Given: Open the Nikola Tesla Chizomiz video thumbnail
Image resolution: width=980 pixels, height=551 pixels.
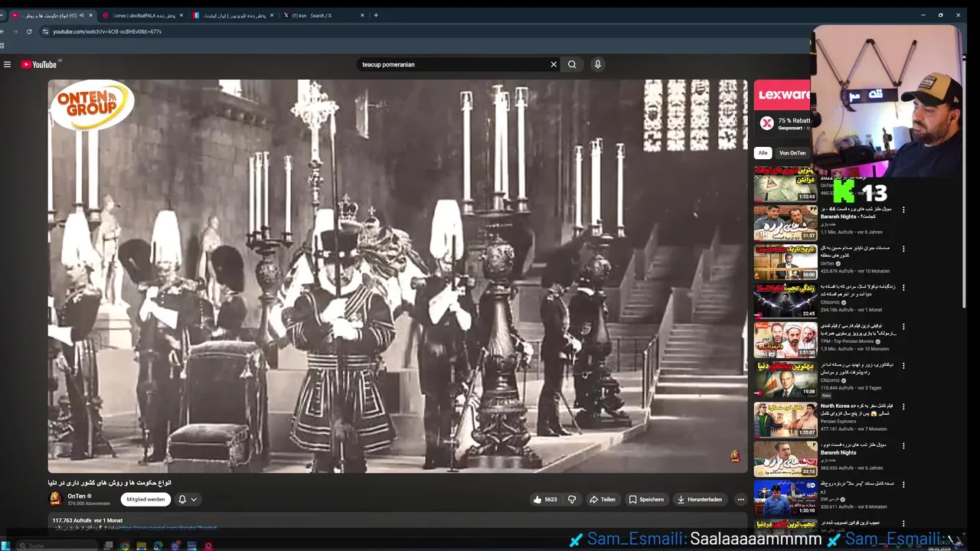Looking at the screenshot, I should point(786,301).
